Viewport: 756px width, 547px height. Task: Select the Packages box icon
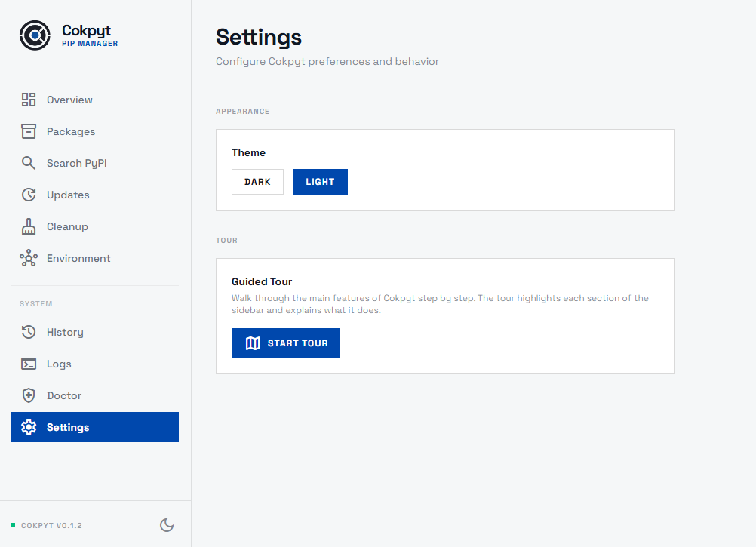pyautogui.click(x=29, y=131)
